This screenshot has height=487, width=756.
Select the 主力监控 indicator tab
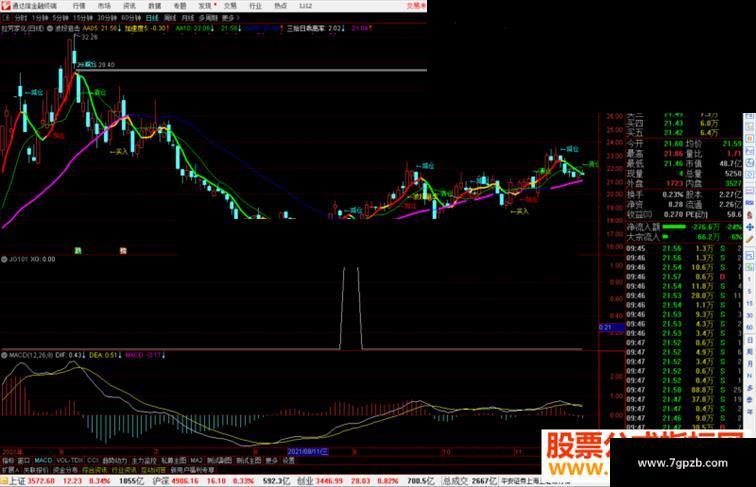pos(144,460)
